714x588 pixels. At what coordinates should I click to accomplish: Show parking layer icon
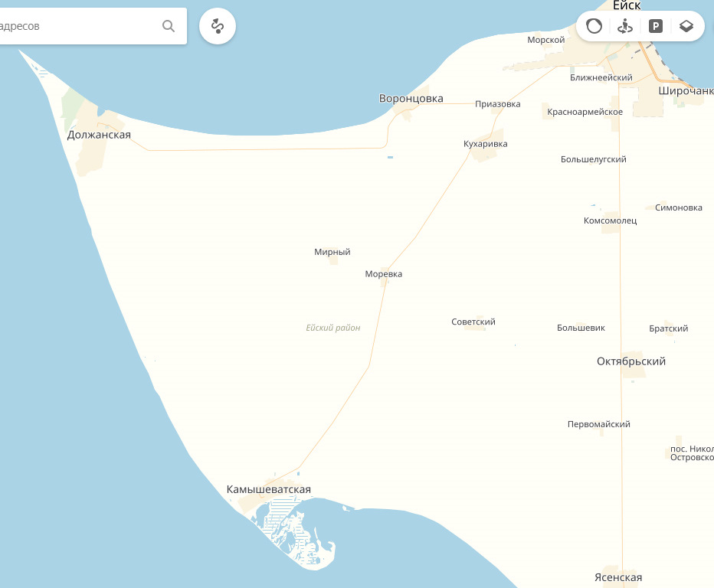point(655,26)
